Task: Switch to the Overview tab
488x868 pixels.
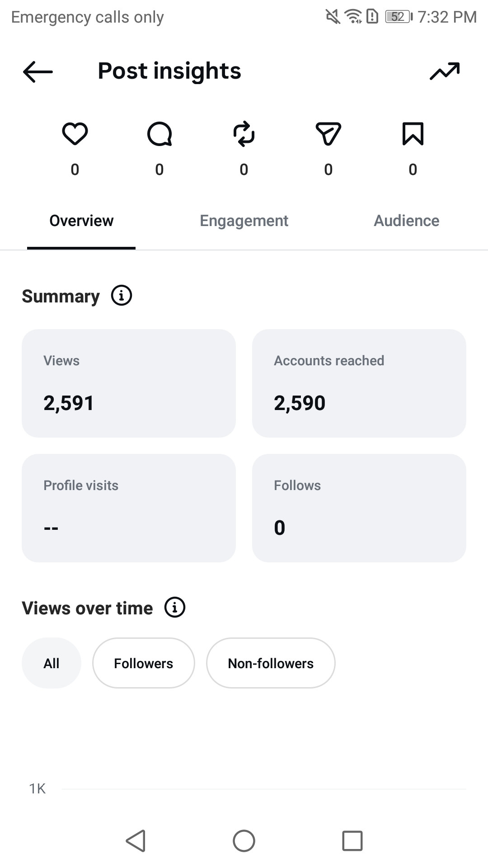Action: coord(81,221)
